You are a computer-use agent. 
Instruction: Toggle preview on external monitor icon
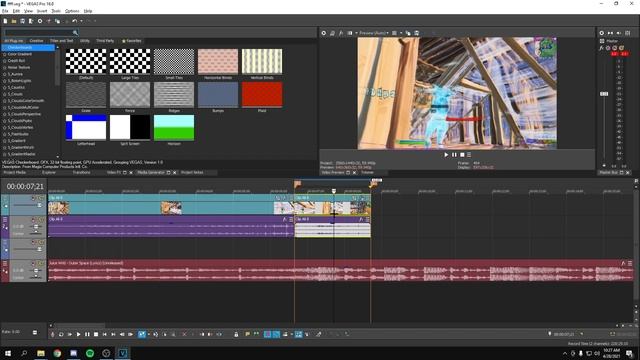pos(332,33)
